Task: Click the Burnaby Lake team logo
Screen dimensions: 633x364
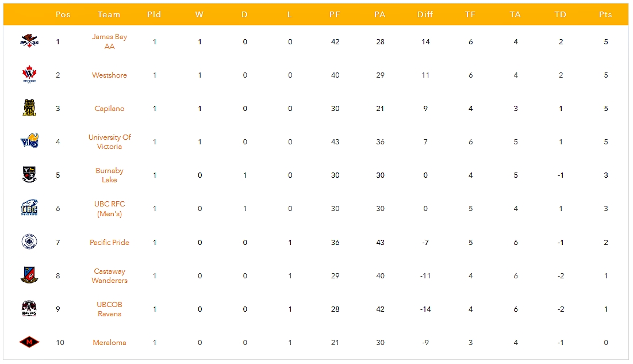Action: coord(29,175)
